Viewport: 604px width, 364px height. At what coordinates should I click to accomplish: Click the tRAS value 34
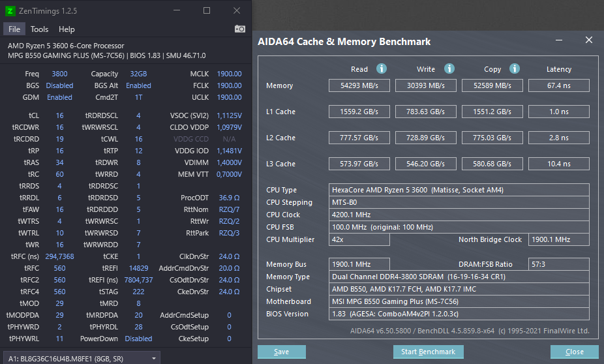point(59,162)
